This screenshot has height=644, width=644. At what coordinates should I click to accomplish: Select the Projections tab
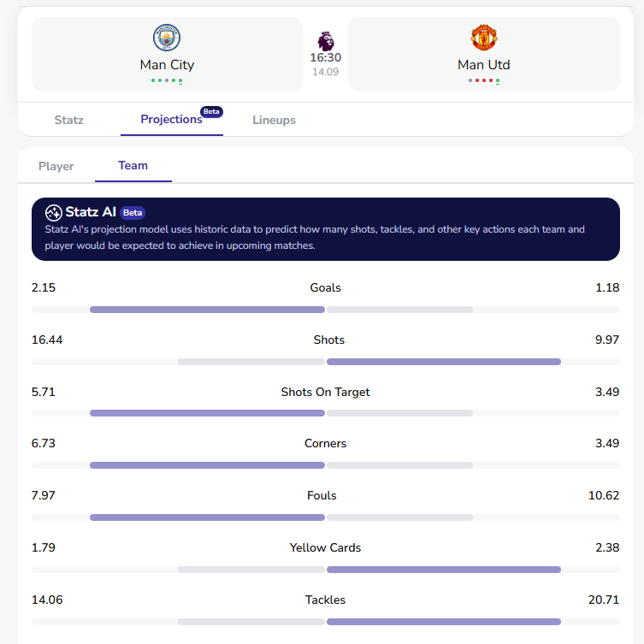(171, 120)
